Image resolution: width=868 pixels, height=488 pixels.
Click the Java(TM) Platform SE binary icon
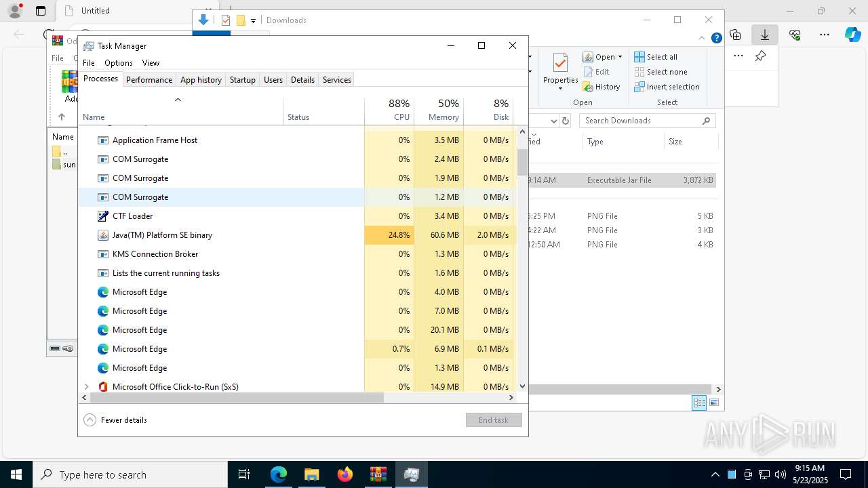tap(103, 235)
